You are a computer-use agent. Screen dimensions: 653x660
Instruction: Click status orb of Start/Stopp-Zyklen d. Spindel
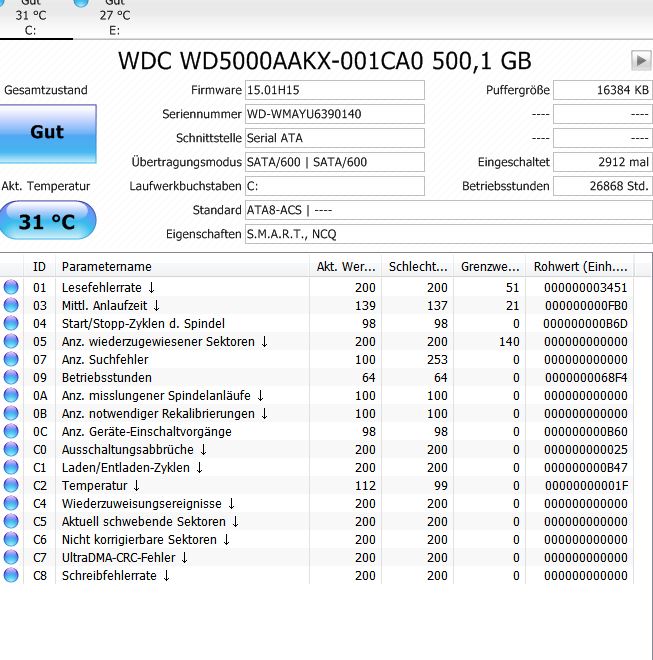(11, 323)
